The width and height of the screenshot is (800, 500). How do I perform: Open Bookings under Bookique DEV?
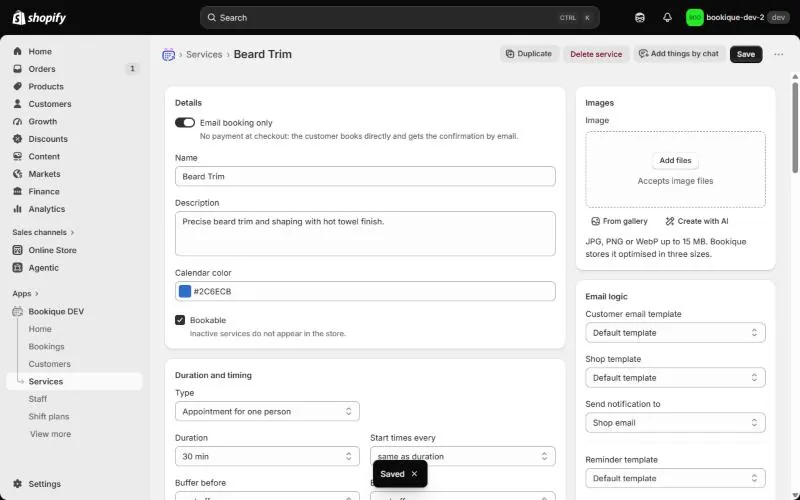46,346
